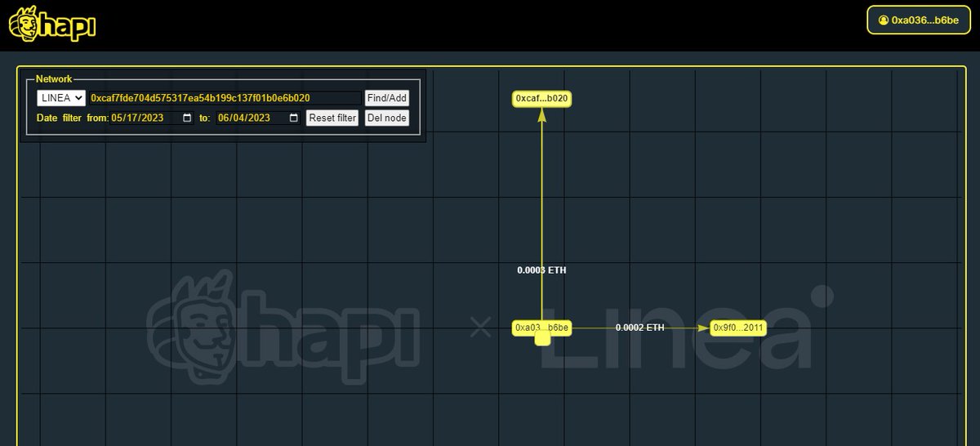The image size is (980, 446).
Task: Set the date filter to field
Action: tap(258, 118)
